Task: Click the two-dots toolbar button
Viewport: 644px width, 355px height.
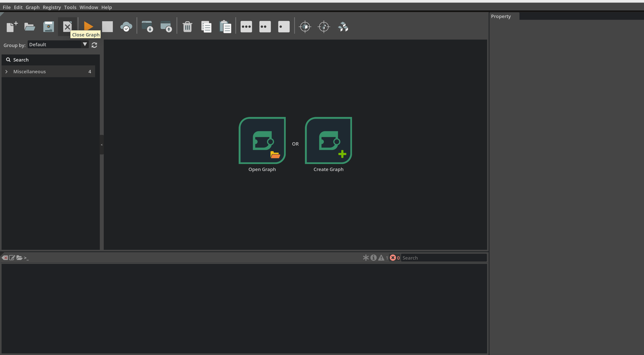Action: click(265, 26)
